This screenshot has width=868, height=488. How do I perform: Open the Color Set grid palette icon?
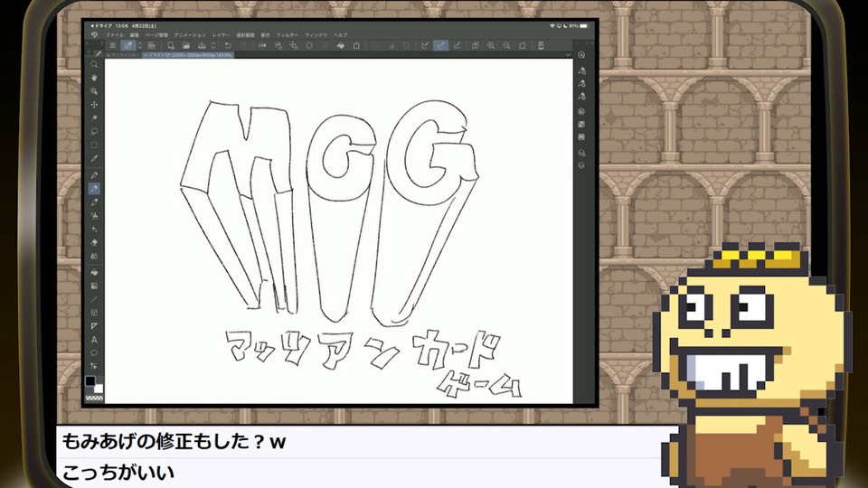tap(581, 125)
